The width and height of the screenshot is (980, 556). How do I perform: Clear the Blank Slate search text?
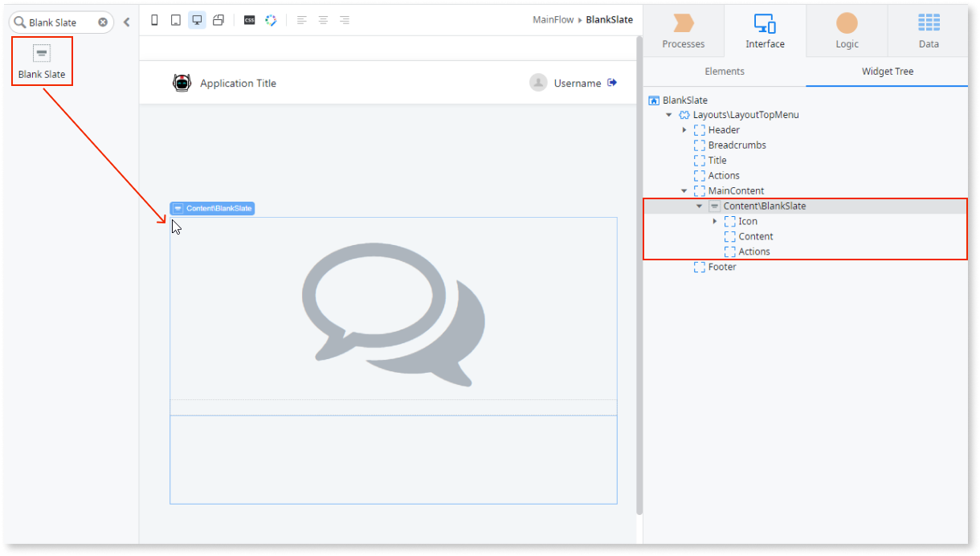103,22
